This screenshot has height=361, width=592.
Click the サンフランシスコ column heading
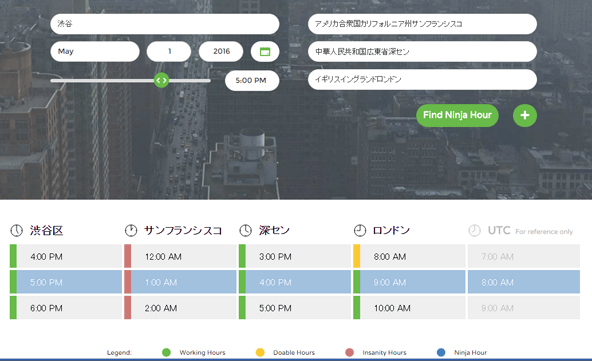coord(183,230)
